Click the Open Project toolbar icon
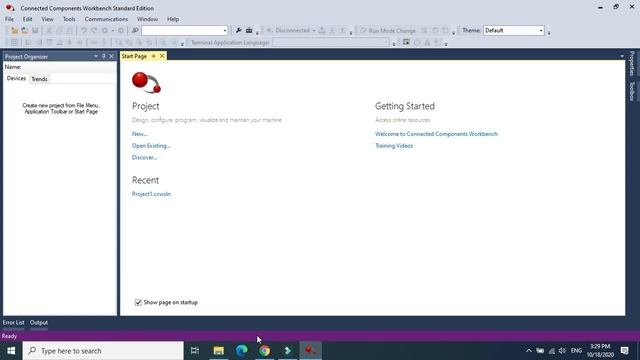 (x=24, y=31)
